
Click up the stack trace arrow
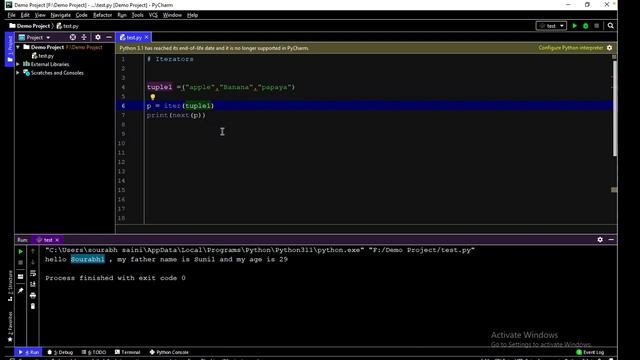coord(33,251)
